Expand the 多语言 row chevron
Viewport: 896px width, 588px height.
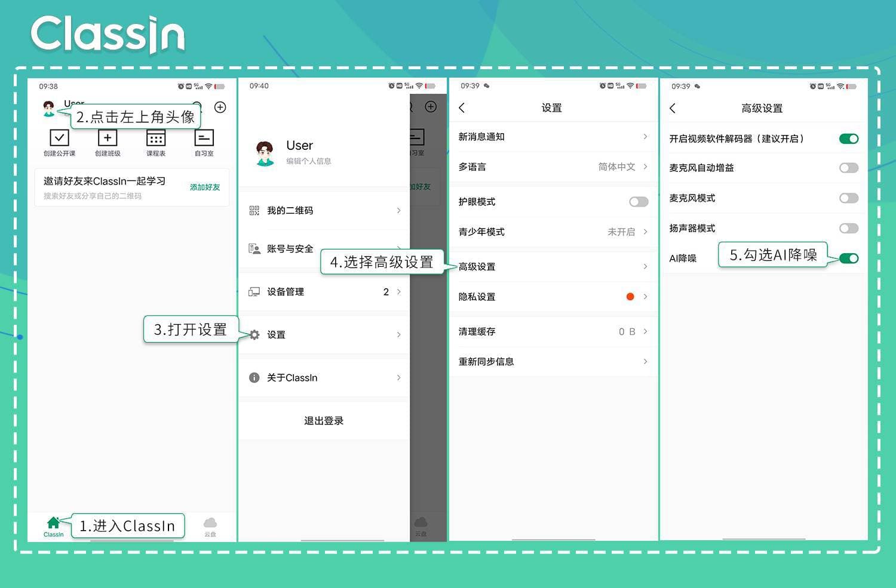coord(645,167)
